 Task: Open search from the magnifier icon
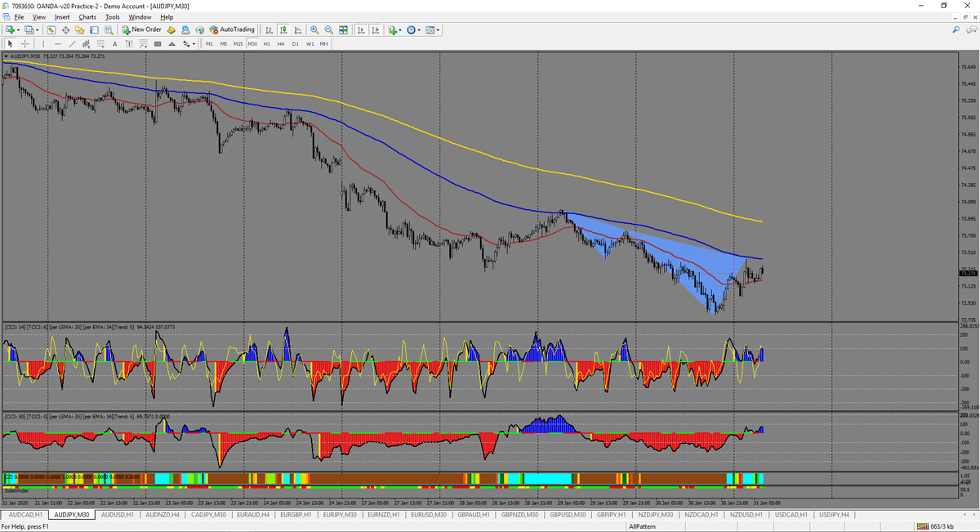coord(956,30)
